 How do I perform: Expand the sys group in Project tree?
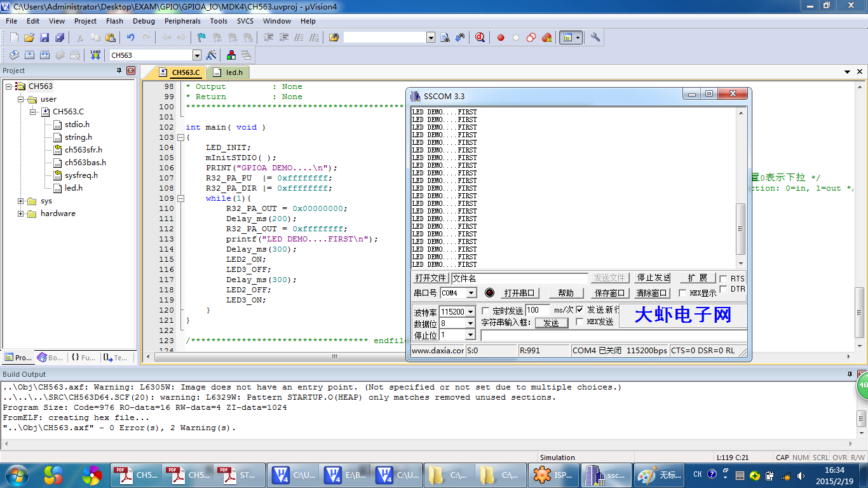tap(21, 201)
